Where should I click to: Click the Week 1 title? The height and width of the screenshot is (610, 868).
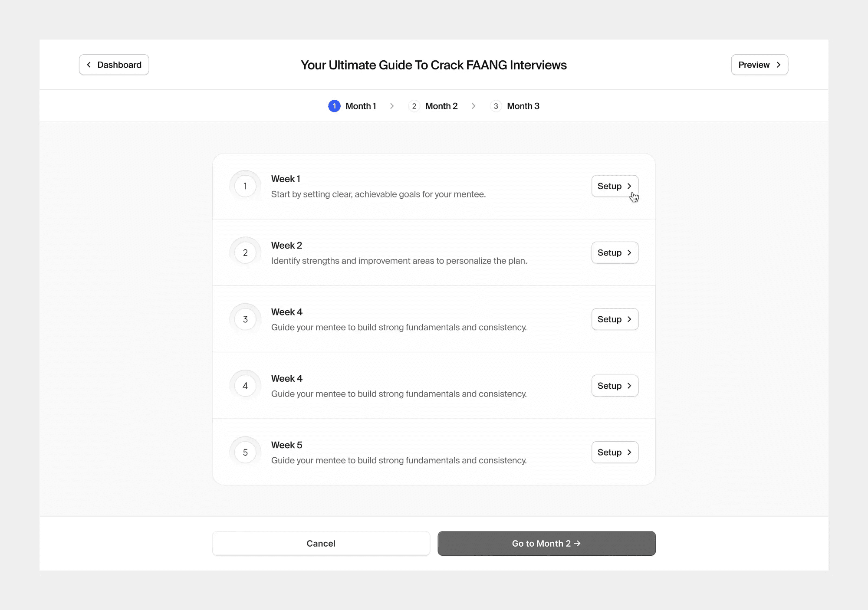pyautogui.click(x=286, y=179)
